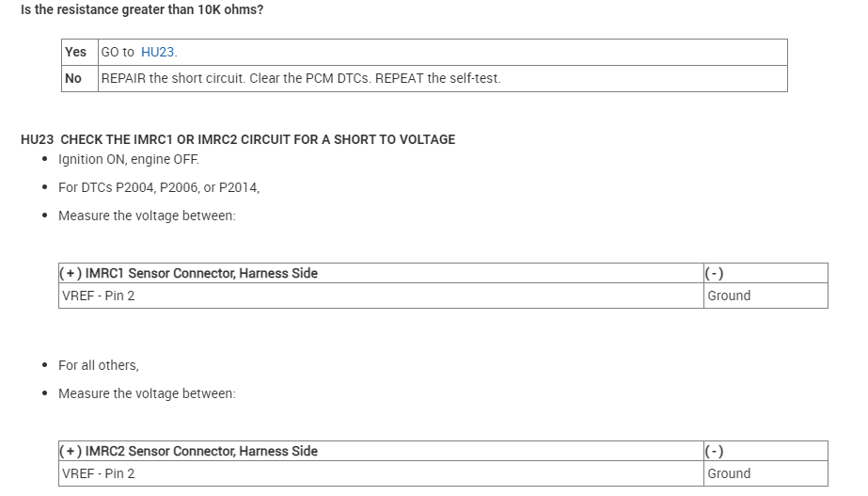This screenshot has width=868, height=496.
Task: Click the second "Measure the voltage between" step
Action: pos(147,393)
